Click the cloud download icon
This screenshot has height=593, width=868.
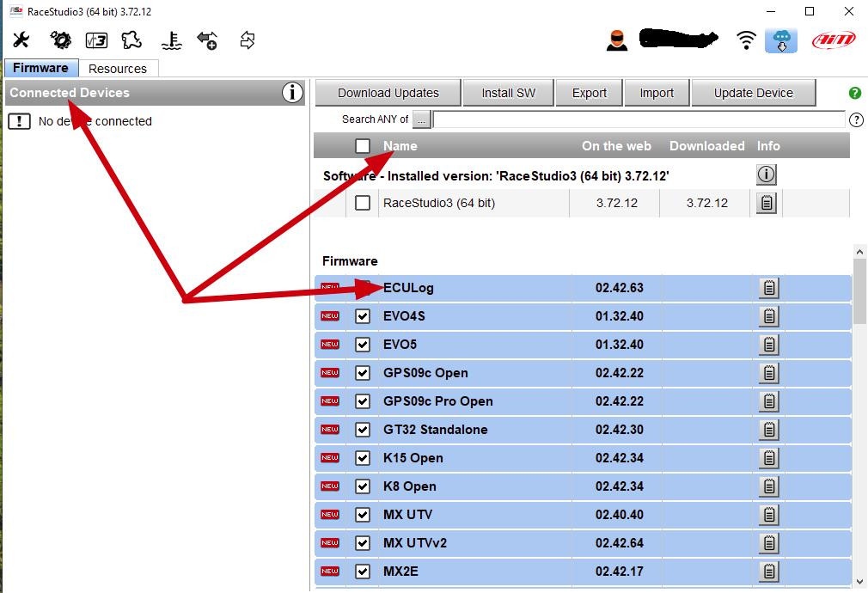coord(781,40)
